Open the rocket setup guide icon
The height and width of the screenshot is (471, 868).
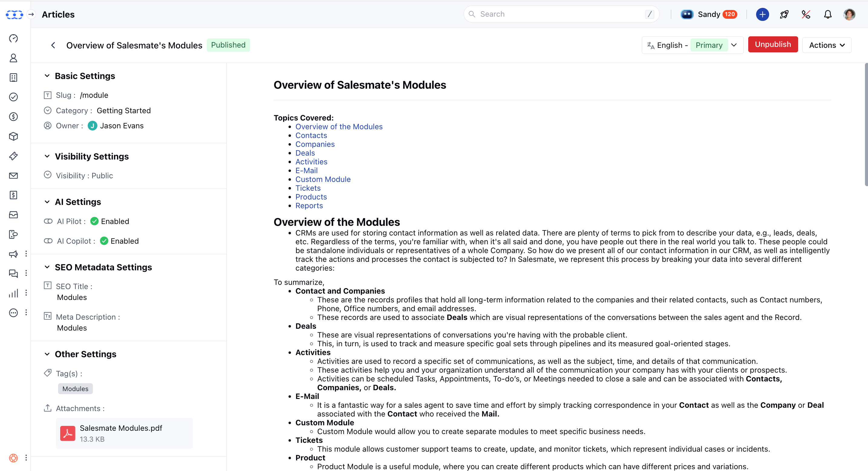click(784, 14)
